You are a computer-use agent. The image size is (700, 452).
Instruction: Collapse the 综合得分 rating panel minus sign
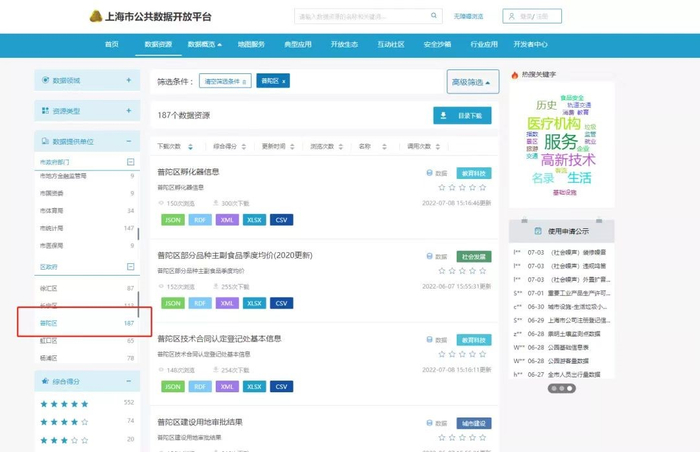tap(129, 381)
